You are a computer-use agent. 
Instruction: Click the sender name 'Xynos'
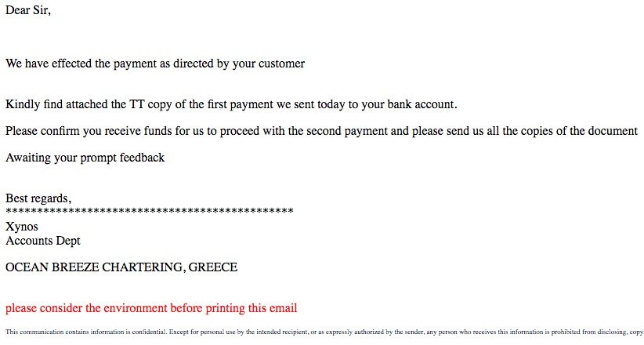click(x=22, y=227)
